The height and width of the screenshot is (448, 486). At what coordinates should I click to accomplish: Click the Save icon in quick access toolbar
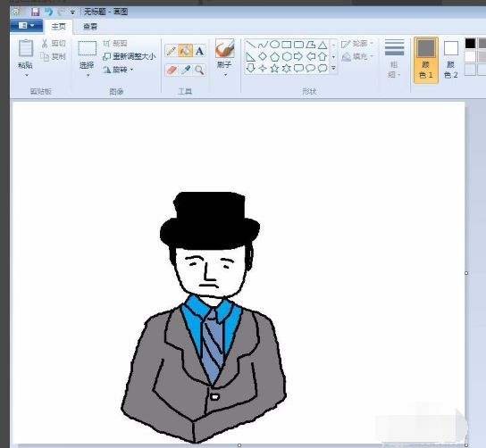pos(35,12)
